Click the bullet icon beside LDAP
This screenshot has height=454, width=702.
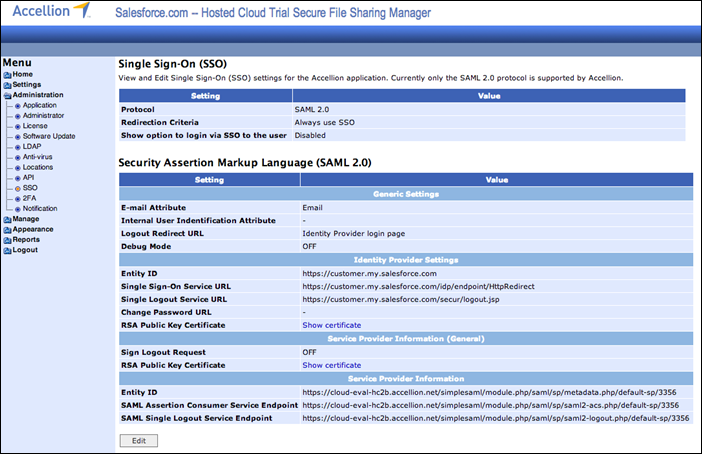pyautogui.click(x=18, y=147)
